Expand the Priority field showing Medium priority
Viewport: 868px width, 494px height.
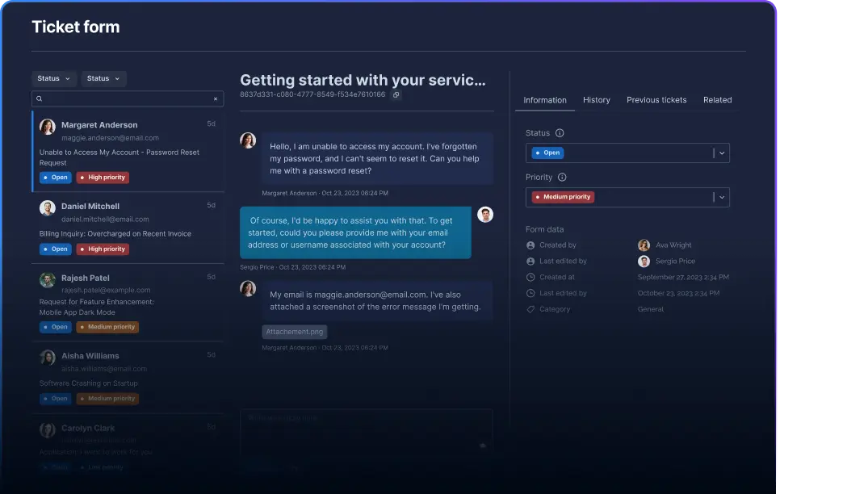click(722, 197)
